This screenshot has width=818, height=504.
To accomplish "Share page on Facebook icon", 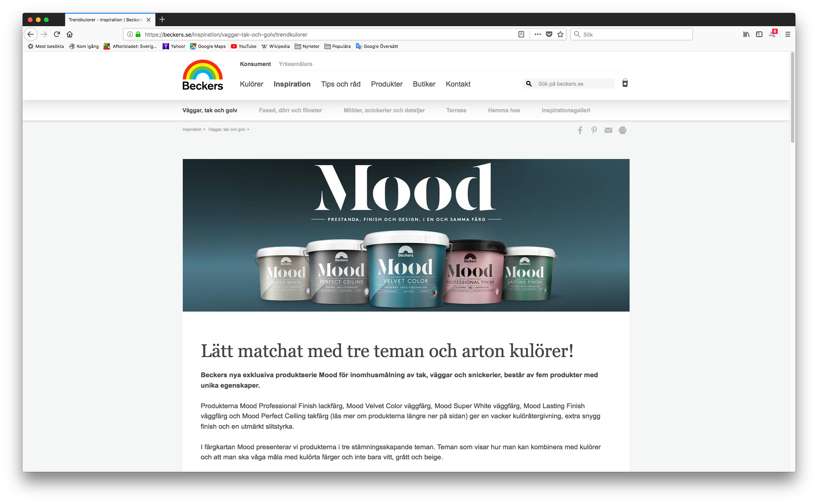I will pyautogui.click(x=580, y=130).
